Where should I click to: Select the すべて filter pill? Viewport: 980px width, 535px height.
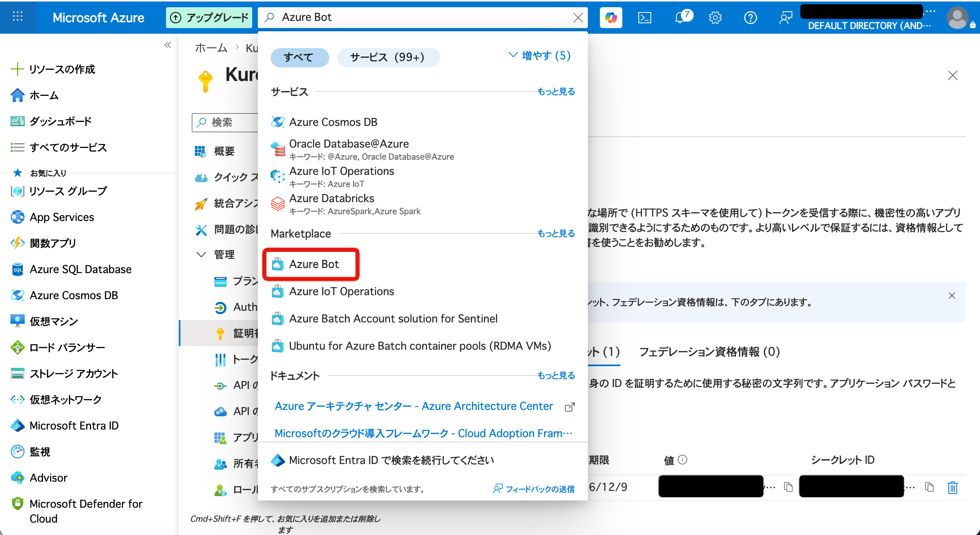coord(300,57)
